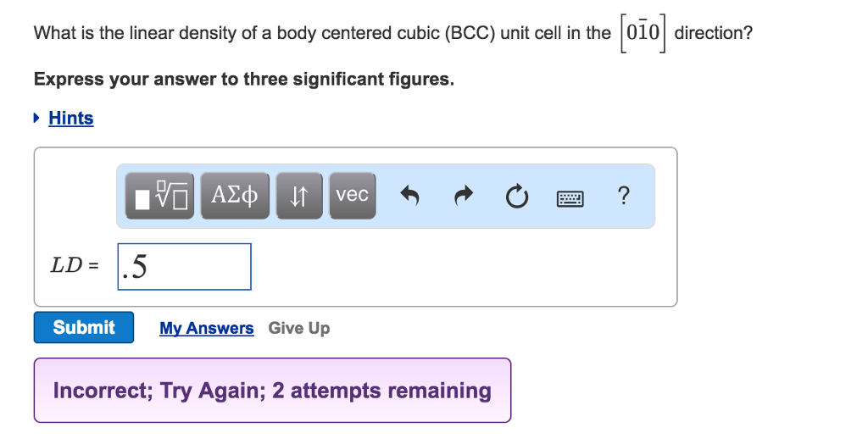Click the BCC linear density question text
This screenshot has height=444, width=868.
pos(322,34)
